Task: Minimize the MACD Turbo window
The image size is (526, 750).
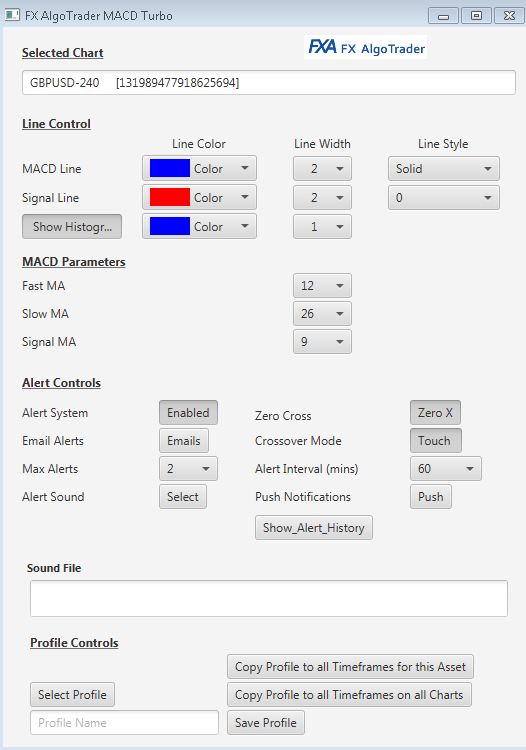Action: click(443, 16)
